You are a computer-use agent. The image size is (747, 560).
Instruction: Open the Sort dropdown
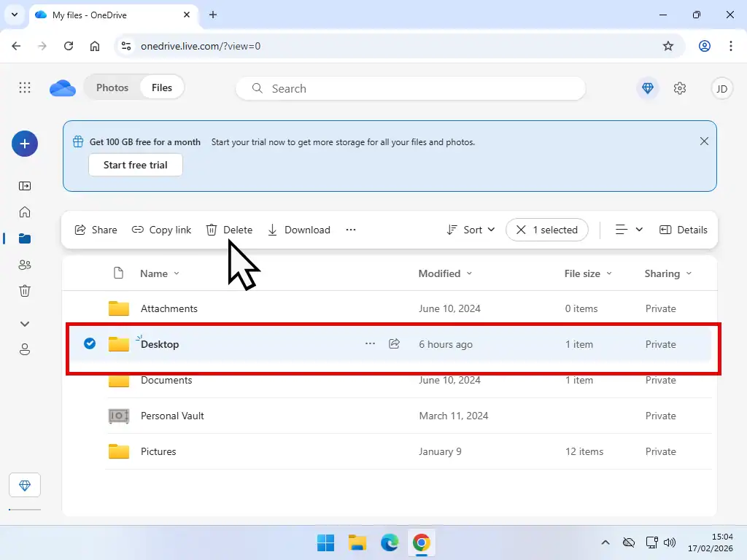tap(470, 230)
